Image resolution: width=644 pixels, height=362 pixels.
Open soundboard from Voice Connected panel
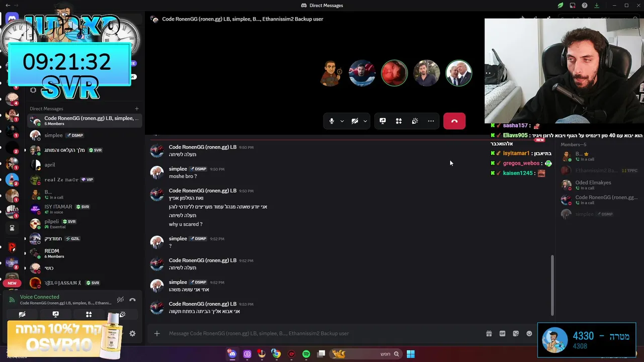click(122, 314)
